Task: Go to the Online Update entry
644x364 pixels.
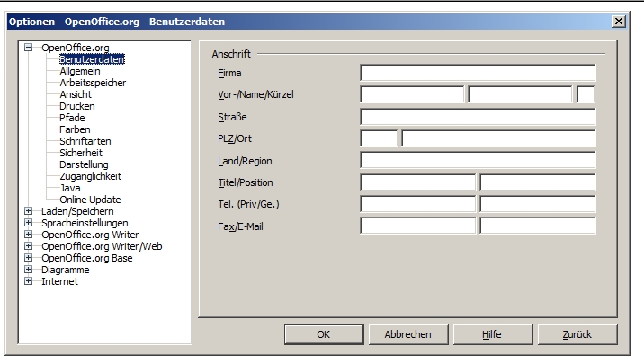Action: (90, 200)
